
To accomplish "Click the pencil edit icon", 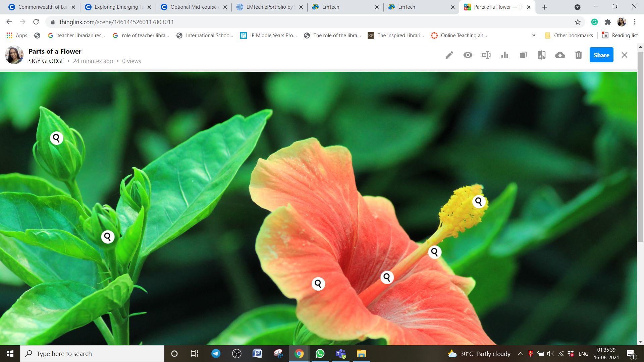I will tap(449, 55).
